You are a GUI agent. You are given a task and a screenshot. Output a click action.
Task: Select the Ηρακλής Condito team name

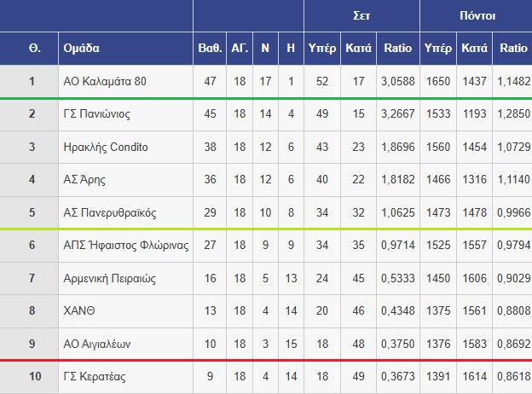point(106,147)
